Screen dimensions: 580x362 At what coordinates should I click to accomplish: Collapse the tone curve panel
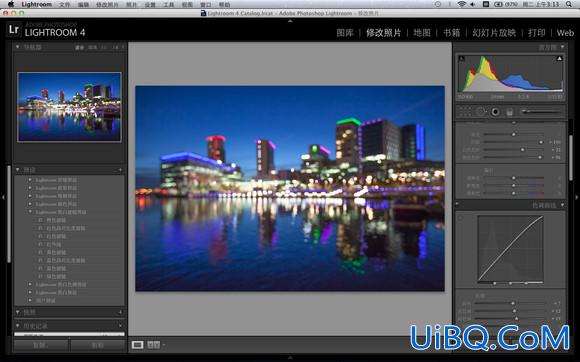[563, 205]
